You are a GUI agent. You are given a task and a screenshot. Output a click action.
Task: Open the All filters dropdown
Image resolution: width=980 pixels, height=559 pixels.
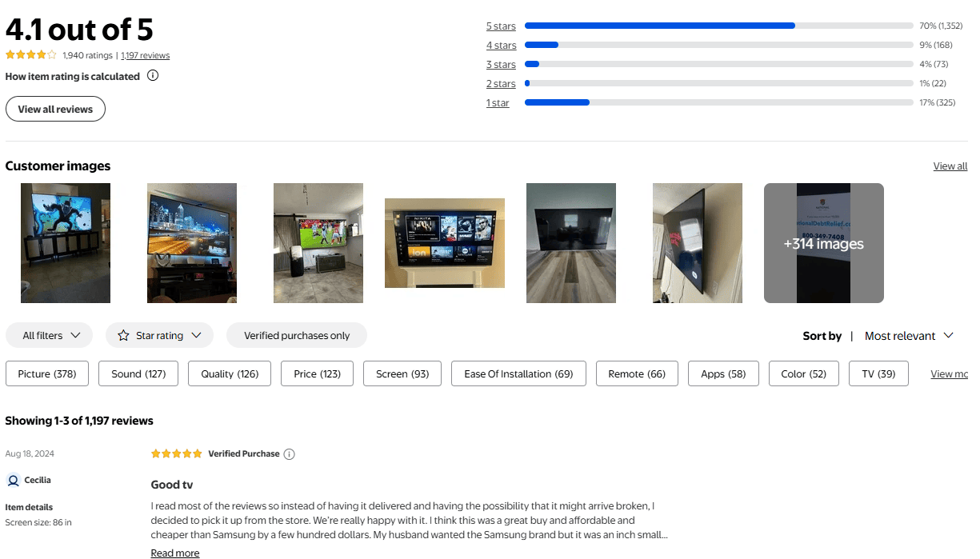coord(49,335)
